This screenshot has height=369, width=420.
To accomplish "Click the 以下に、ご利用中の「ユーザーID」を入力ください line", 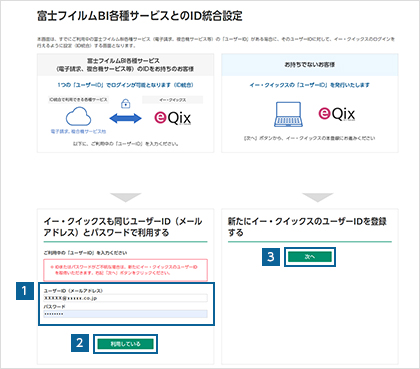I will (x=125, y=144).
